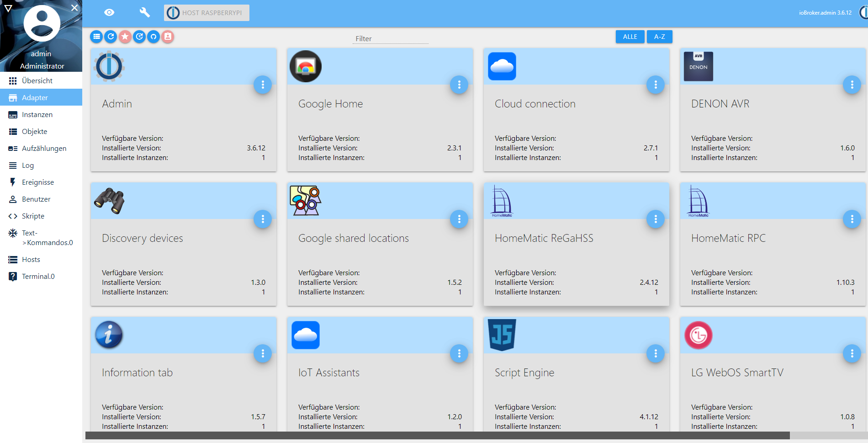Viewport: 868px width, 443px height.
Task: Focus the Filter input field
Action: click(x=391, y=39)
